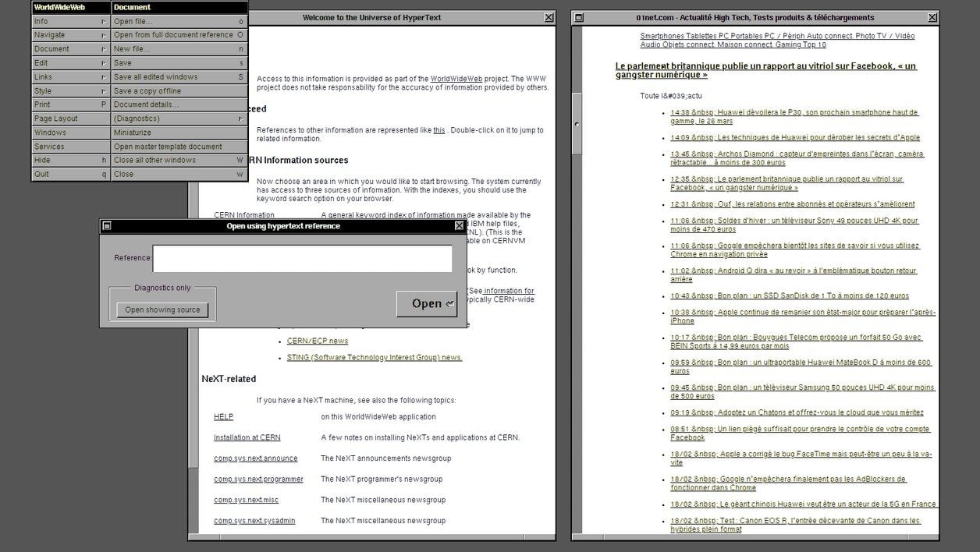The image size is (980, 552).
Task: Click the Reference input field
Action: click(303, 259)
